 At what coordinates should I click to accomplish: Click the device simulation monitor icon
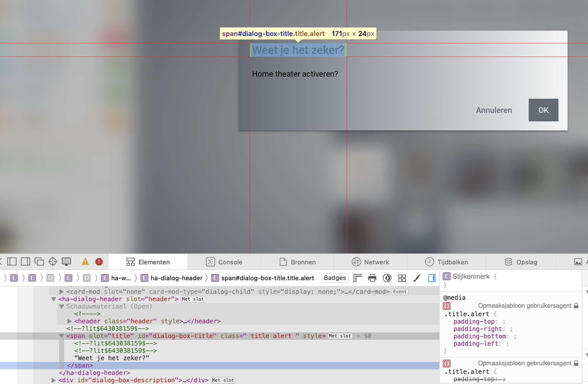point(66,261)
